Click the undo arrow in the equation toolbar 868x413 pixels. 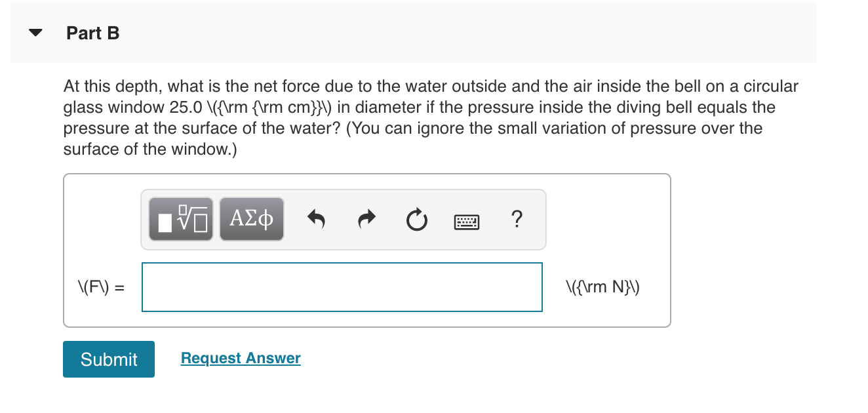coord(315,219)
